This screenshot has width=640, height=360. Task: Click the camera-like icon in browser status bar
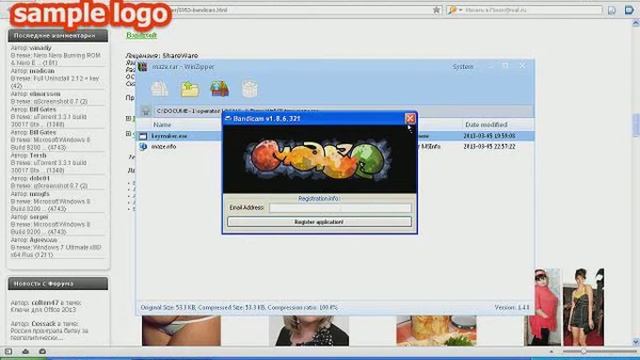point(42,351)
